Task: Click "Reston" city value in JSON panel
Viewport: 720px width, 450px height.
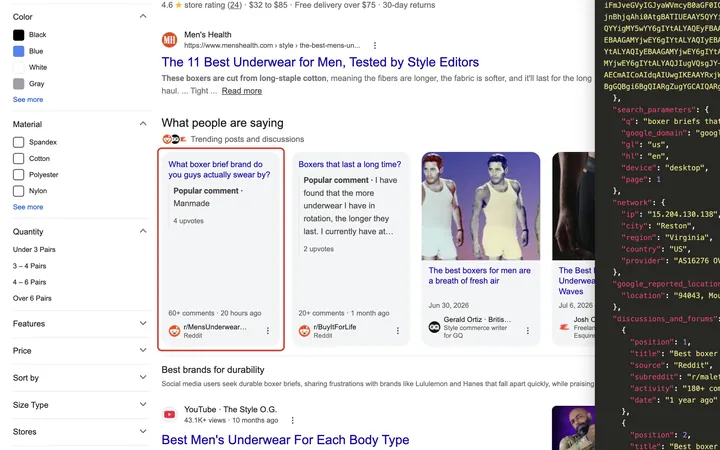Action: 672,226
